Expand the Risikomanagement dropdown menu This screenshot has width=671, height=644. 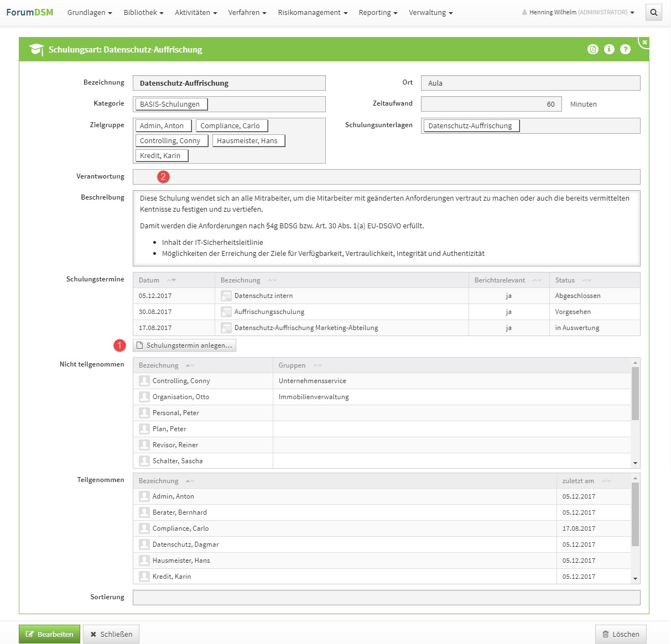tap(313, 13)
